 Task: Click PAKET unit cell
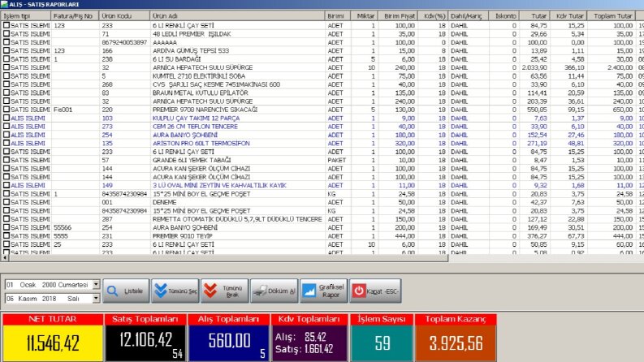click(x=336, y=160)
